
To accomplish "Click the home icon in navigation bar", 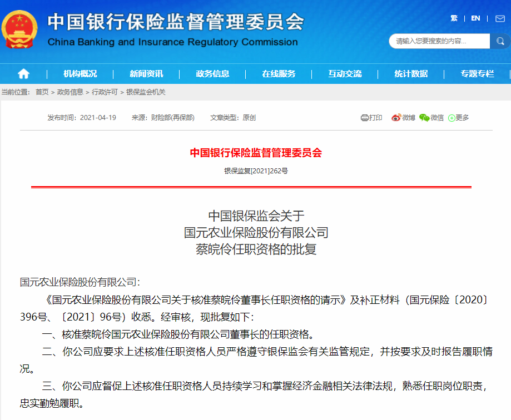I will [23, 74].
